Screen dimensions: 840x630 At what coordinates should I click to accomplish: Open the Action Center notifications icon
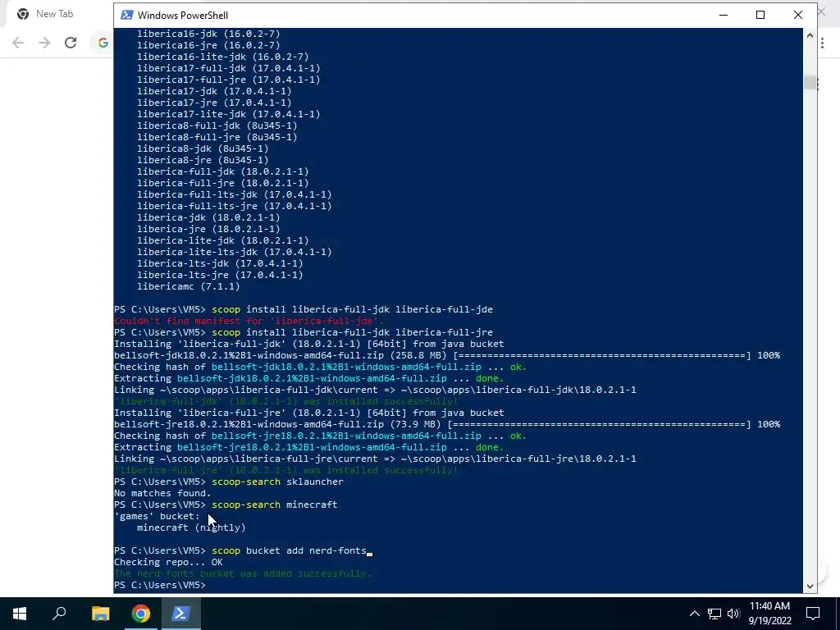click(813, 614)
